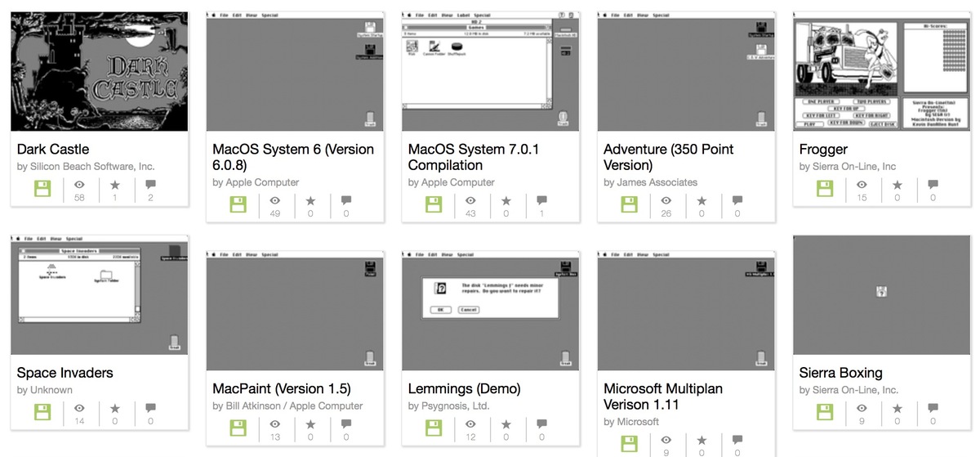Click the reviews comment icon for System 7.0.1 Compilation
This screenshot has height=457, width=980.
pyautogui.click(x=541, y=200)
